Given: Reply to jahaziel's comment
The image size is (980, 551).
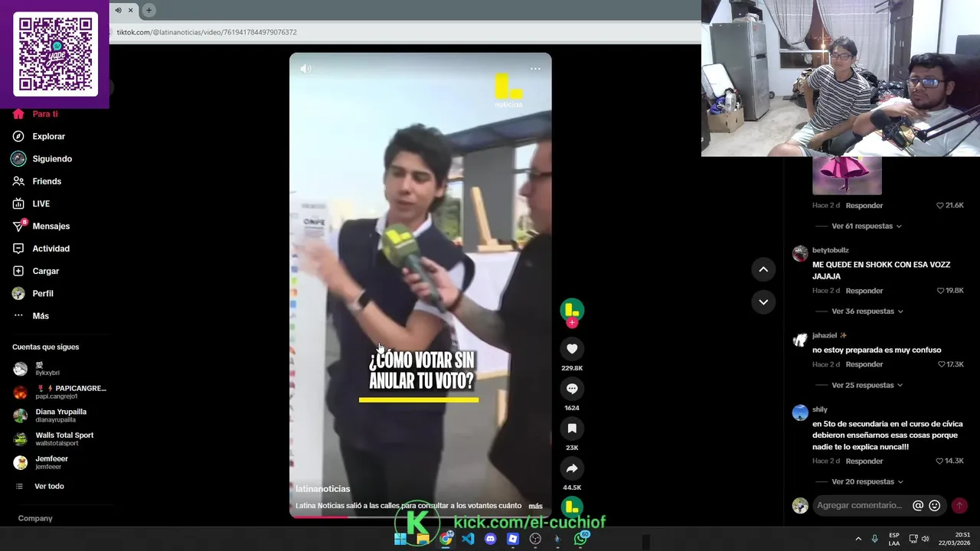Looking at the screenshot, I should 864,364.
